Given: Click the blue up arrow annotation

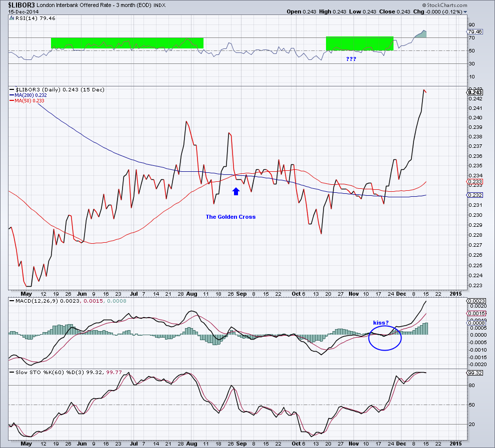Looking at the screenshot, I should click(236, 191).
